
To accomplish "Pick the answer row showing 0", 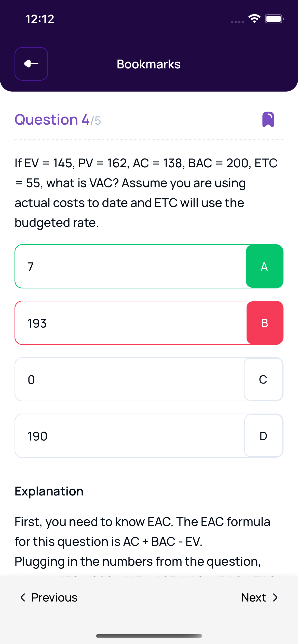I will coord(127,379).
